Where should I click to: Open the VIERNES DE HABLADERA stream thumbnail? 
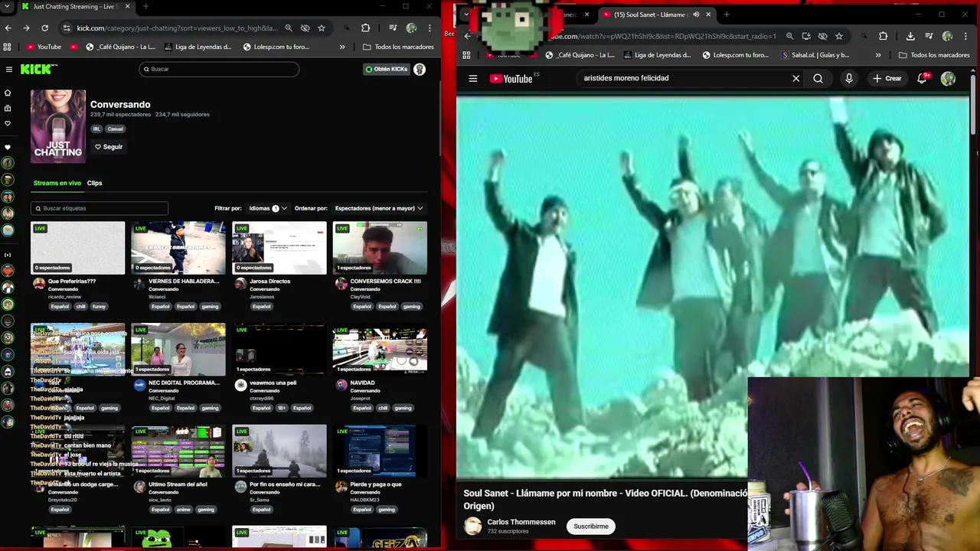178,248
